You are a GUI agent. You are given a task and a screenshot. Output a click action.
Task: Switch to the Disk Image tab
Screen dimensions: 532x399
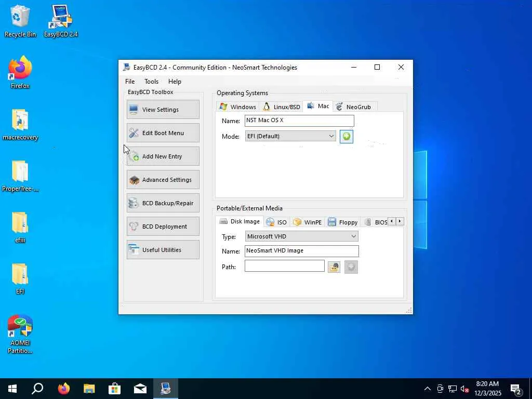[240, 221]
